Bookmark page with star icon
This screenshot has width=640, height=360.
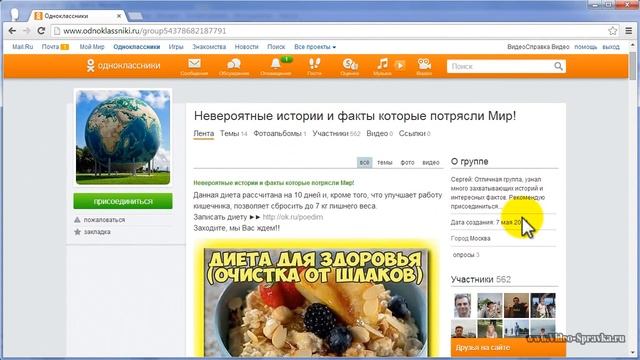tap(612, 31)
